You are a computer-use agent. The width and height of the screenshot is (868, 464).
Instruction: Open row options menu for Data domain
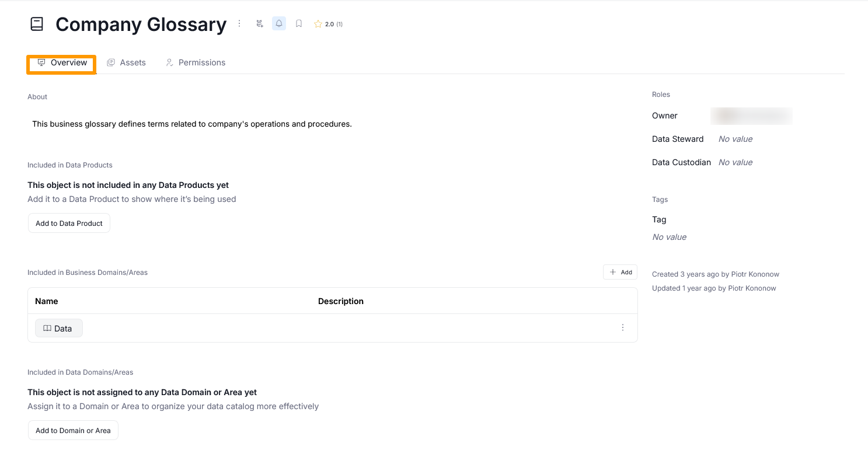click(x=623, y=328)
